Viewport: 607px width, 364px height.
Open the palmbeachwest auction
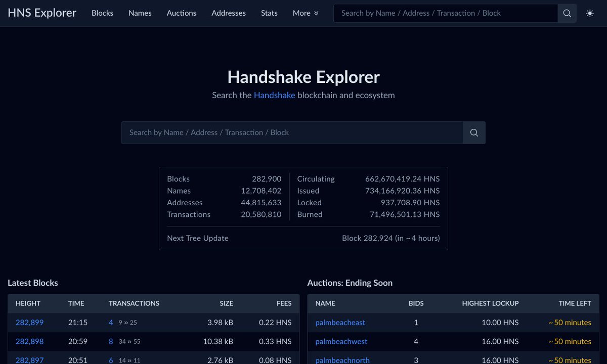(x=341, y=342)
